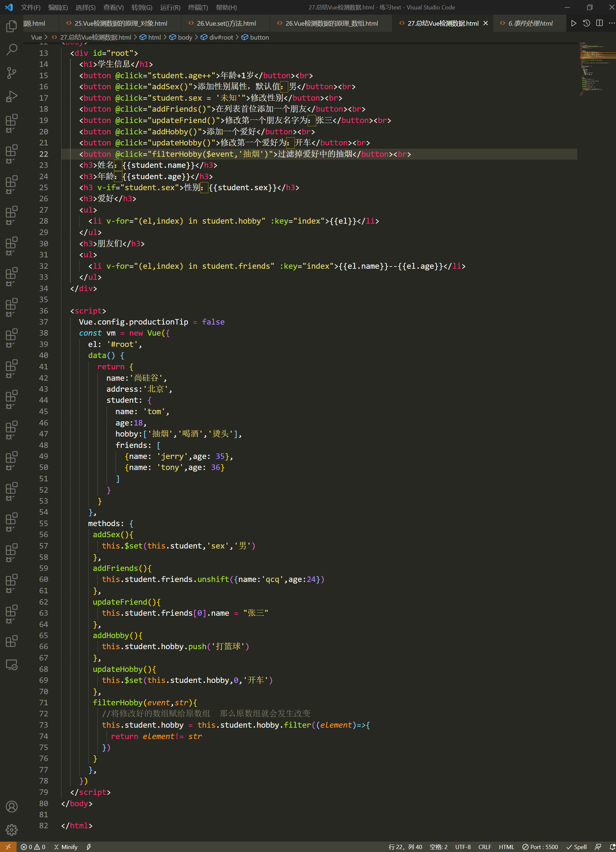This screenshot has height=852, width=616.
Task: Open the Manage gear menu
Action: 12,830
